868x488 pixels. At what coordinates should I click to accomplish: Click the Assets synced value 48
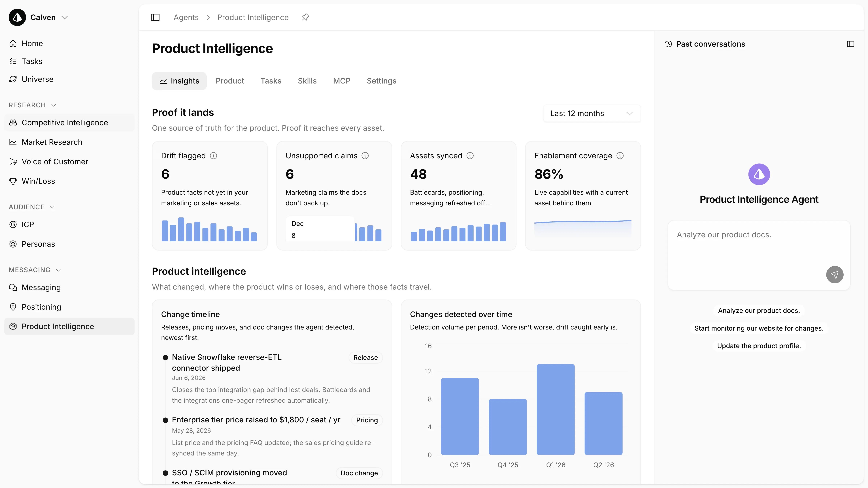coord(418,174)
